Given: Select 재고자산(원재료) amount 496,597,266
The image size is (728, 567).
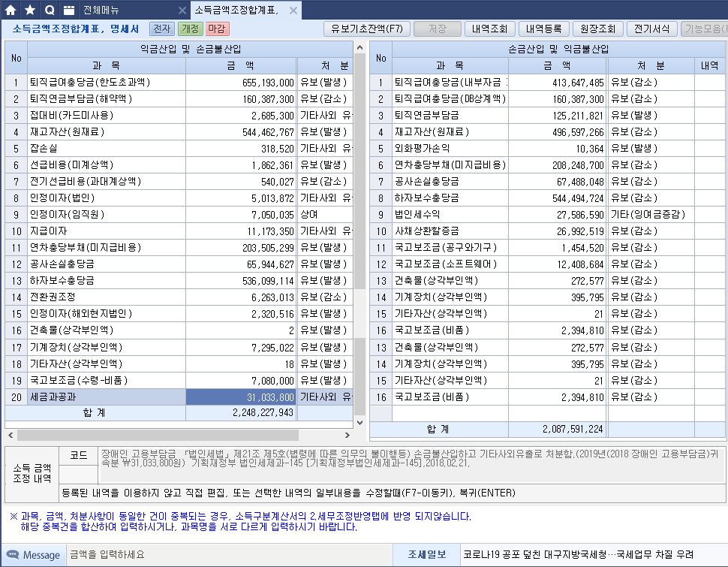Looking at the screenshot, I should click(x=558, y=132).
